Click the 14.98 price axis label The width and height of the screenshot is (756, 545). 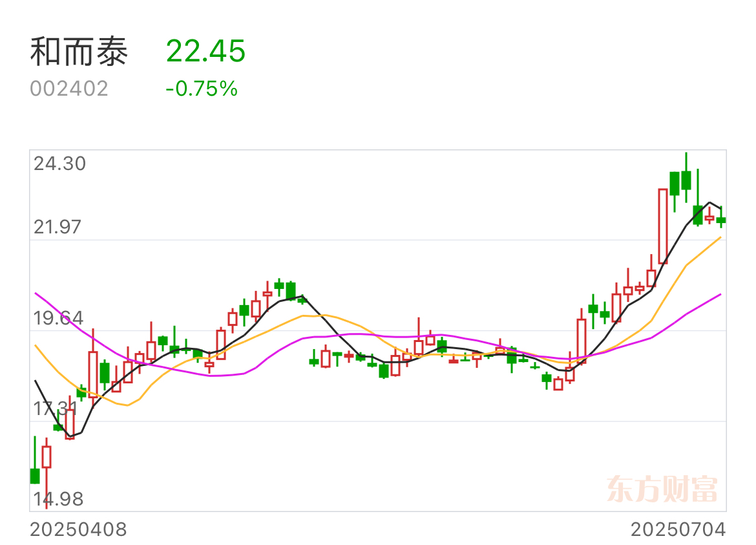coord(58,499)
